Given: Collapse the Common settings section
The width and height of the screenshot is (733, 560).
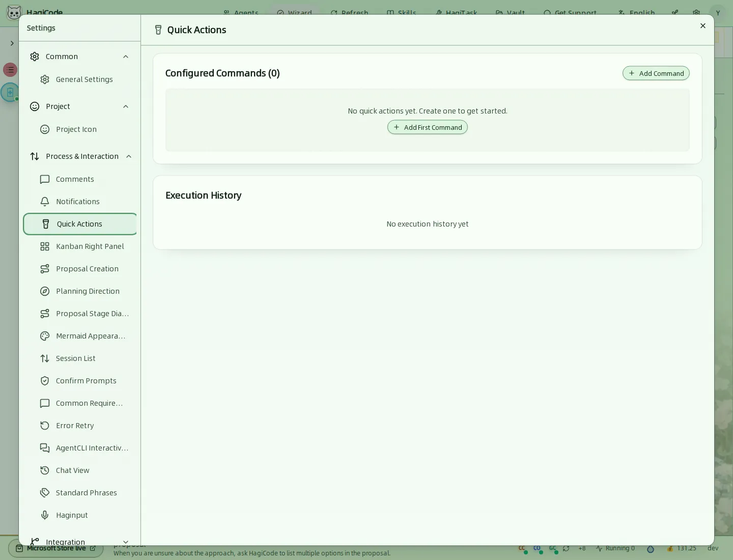Looking at the screenshot, I should [x=126, y=57].
